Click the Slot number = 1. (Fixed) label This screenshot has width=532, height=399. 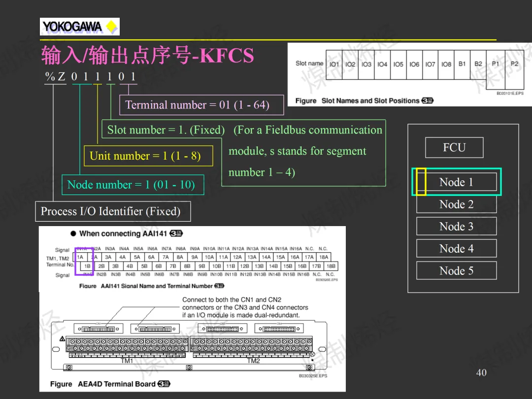[166, 130]
